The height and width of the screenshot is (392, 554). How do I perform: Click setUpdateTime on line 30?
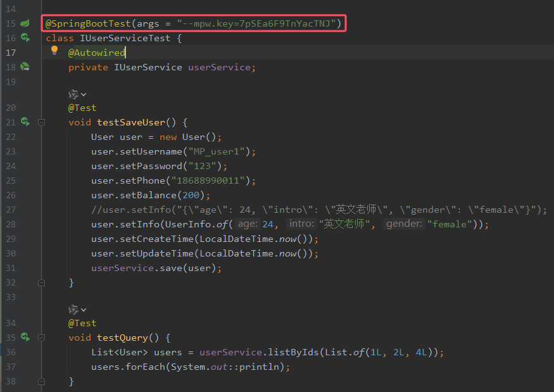pyautogui.click(x=157, y=253)
